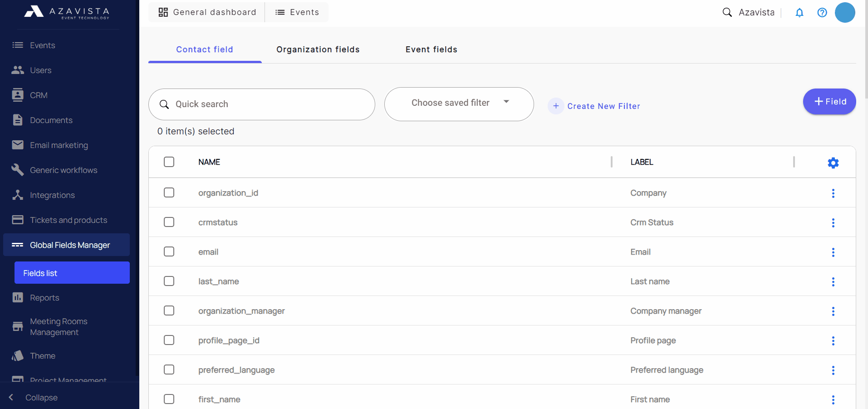The image size is (868, 409).
Task: Open Email marketing via its envelope icon
Action: pyautogui.click(x=18, y=145)
